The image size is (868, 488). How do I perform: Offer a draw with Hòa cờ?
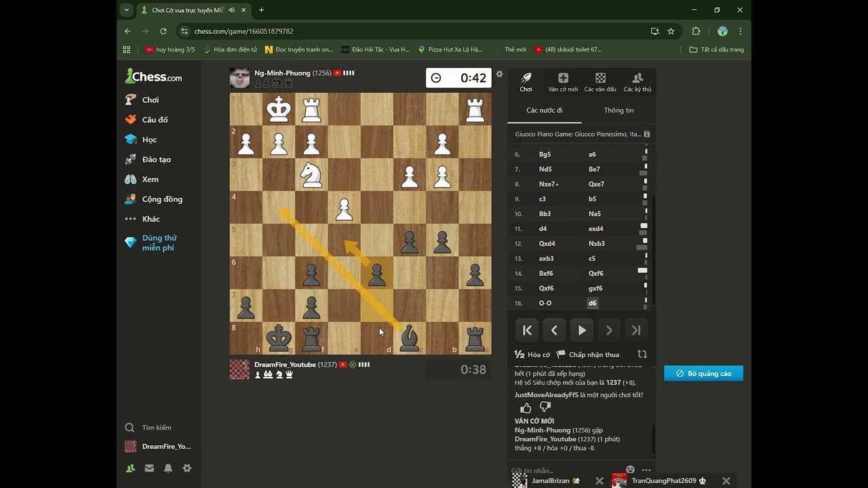click(532, 354)
